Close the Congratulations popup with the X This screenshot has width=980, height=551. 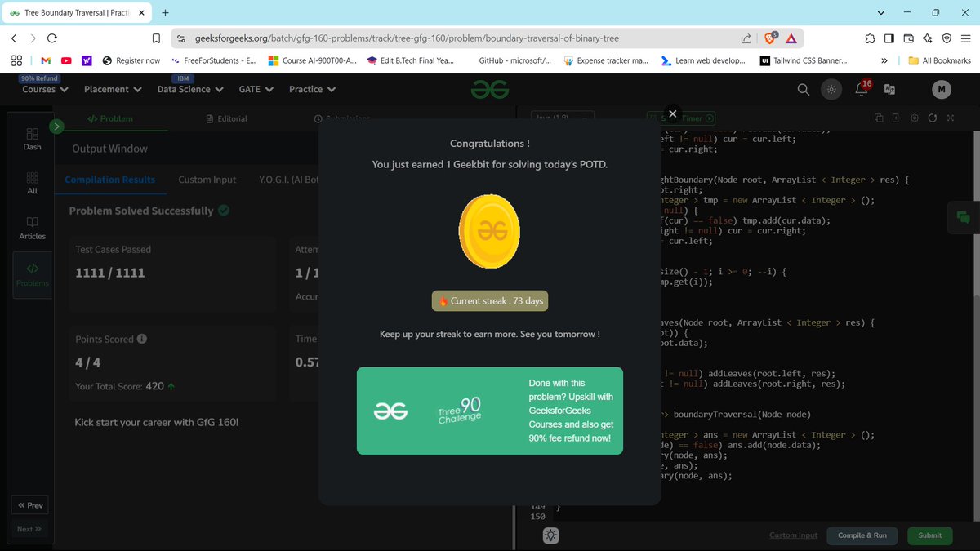tap(672, 114)
